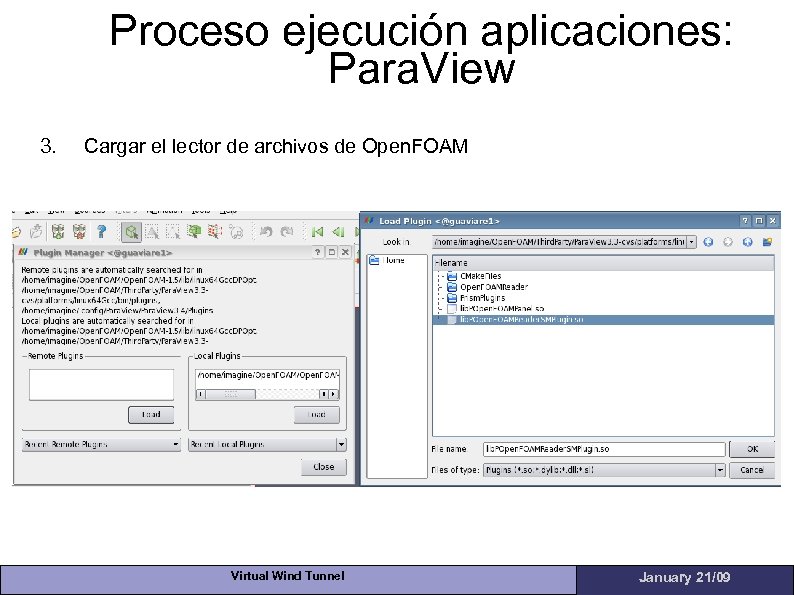
Task: Click Cancel in Load Plugin dialog
Action: 752,470
